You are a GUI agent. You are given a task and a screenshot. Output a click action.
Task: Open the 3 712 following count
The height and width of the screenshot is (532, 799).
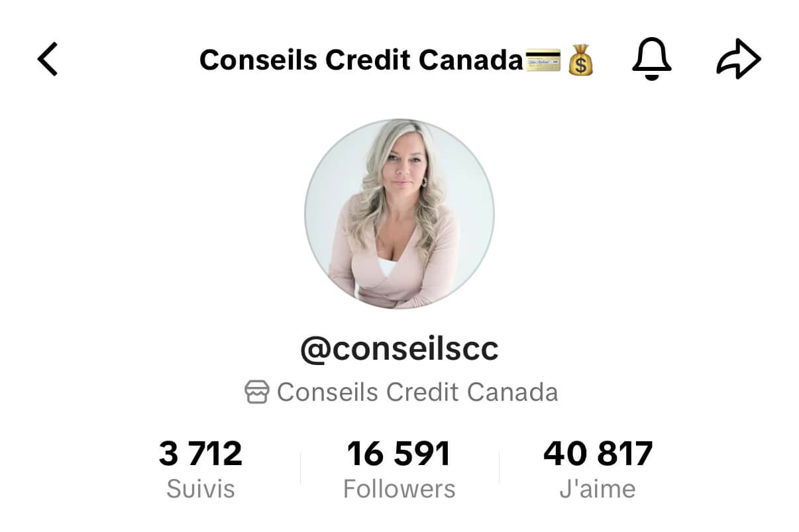click(201, 454)
